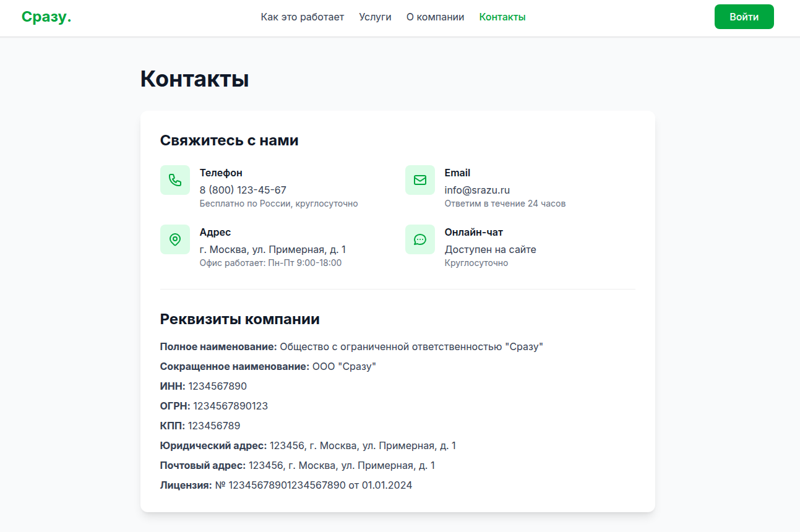Screen dimensions: 800x532
Task: Click the online chat bubble icon
Action: coord(420,239)
